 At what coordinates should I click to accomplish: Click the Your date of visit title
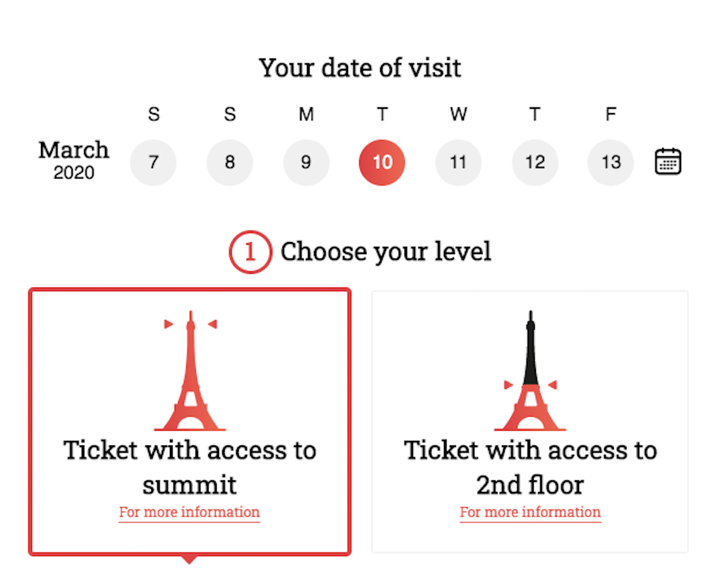[360, 67]
